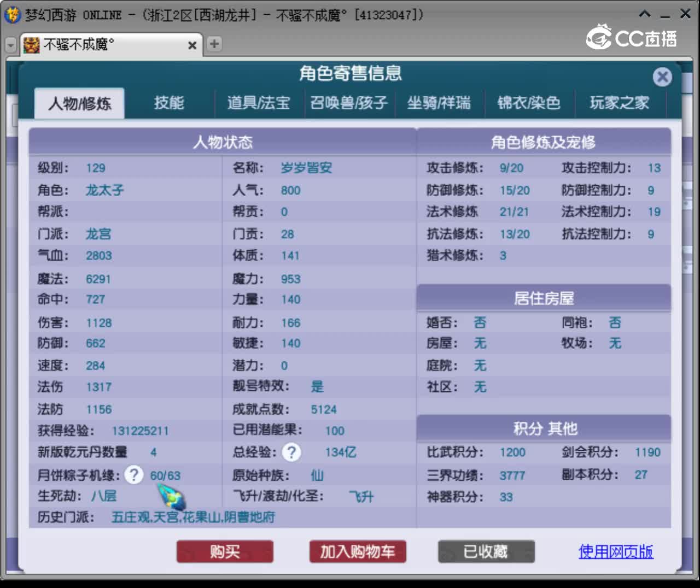Image resolution: width=700 pixels, height=588 pixels.
Task: Click the 积分 其他 section header
Action: point(544,428)
